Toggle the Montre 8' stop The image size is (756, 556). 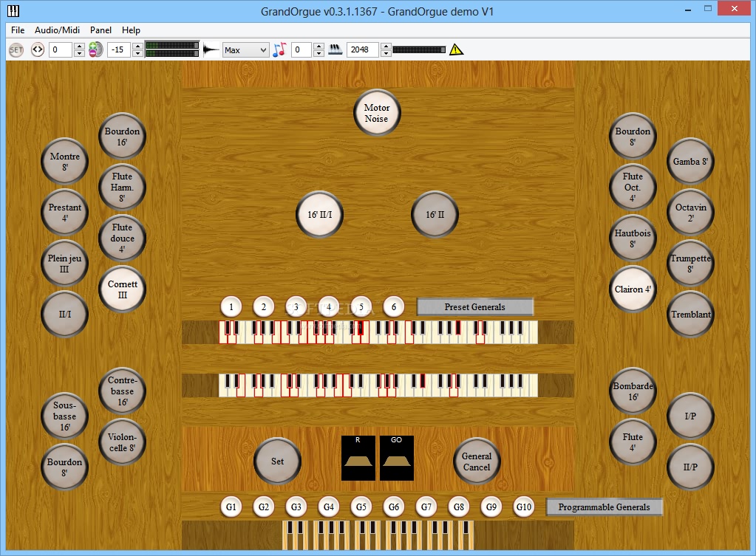pos(64,162)
